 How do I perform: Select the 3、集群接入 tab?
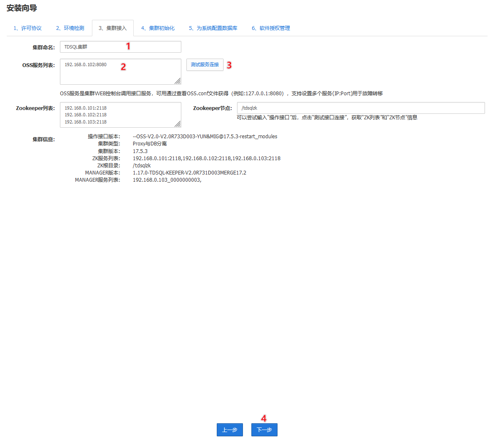(x=113, y=28)
